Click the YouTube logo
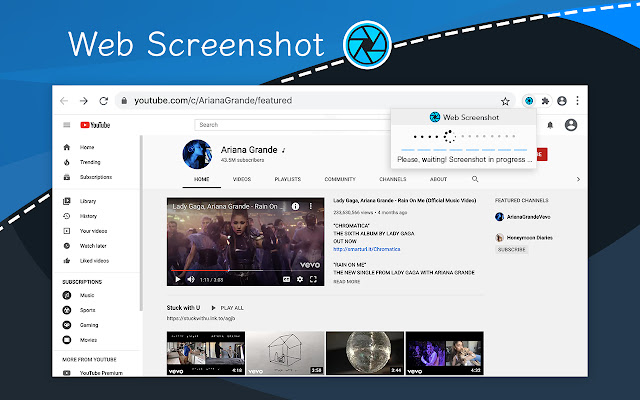640x400 pixels. pos(95,125)
